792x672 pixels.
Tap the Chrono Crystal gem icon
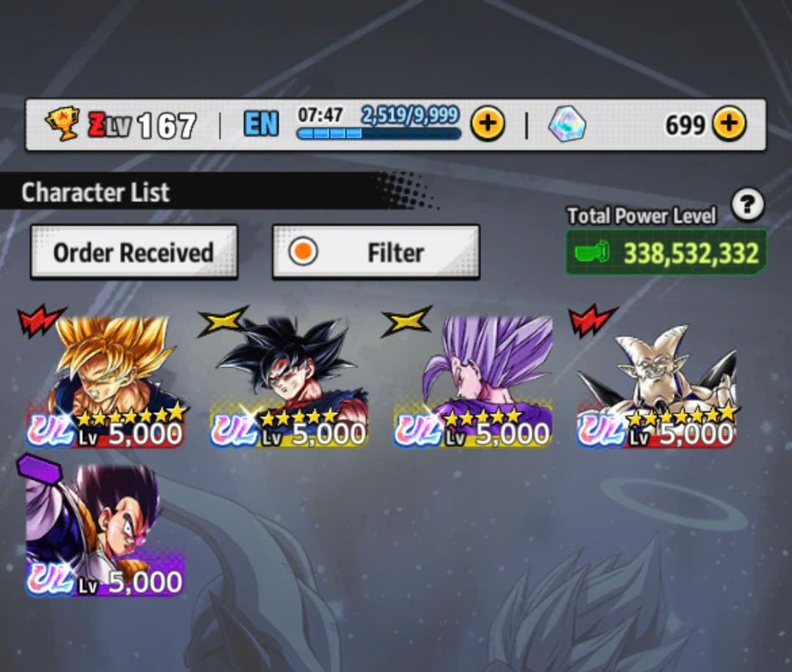click(567, 124)
